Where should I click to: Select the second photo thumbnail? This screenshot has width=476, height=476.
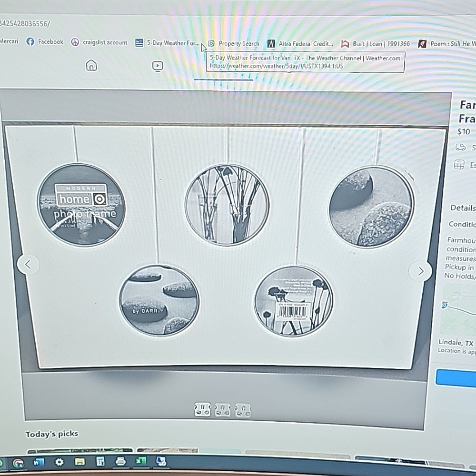point(223,410)
